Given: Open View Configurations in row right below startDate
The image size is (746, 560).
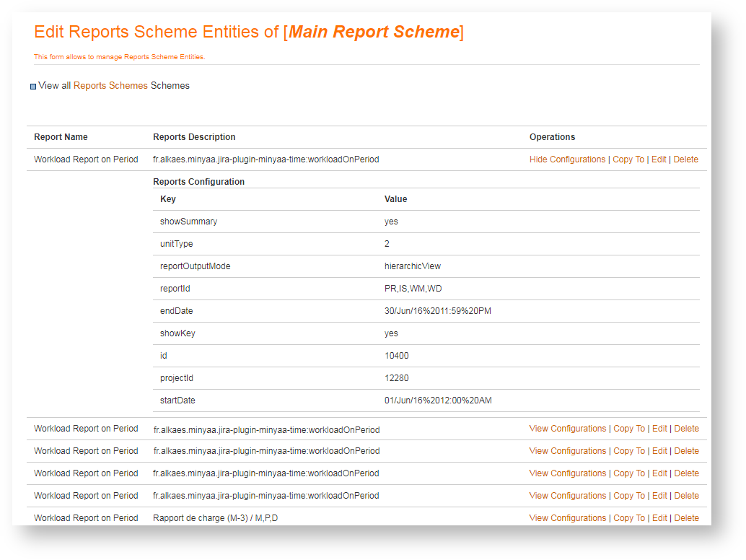Looking at the screenshot, I should [567, 429].
